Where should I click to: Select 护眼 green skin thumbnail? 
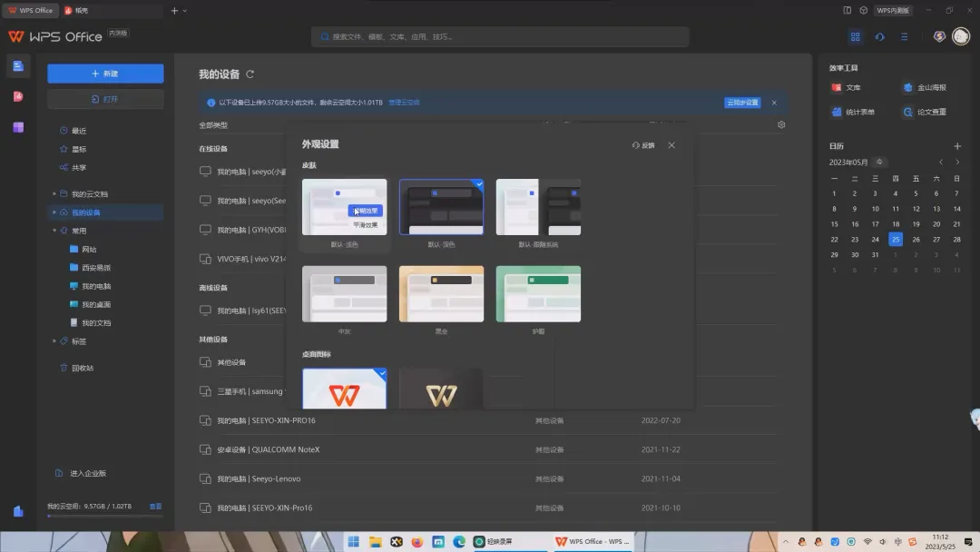(x=538, y=294)
